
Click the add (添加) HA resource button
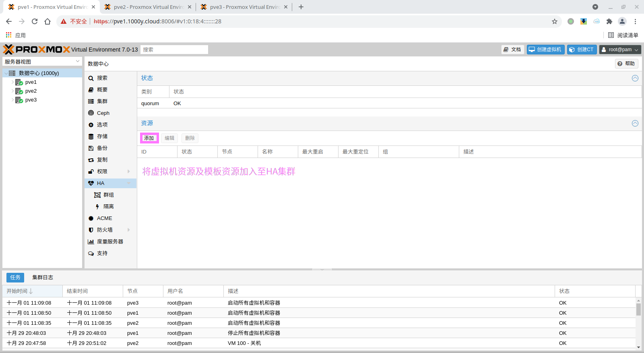pos(149,138)
